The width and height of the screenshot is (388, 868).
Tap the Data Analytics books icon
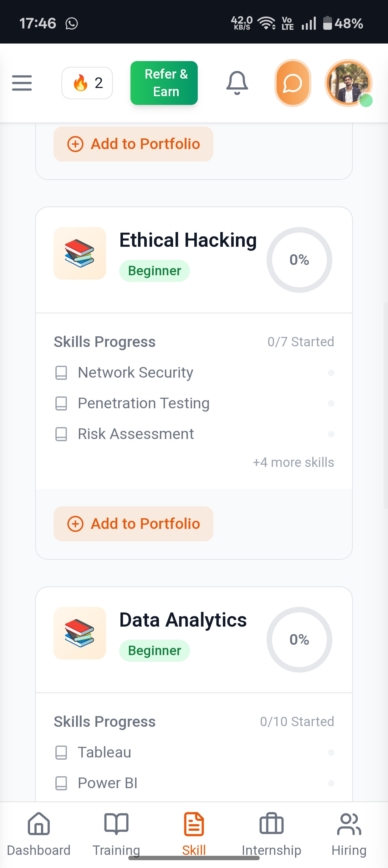click(80, 633)
